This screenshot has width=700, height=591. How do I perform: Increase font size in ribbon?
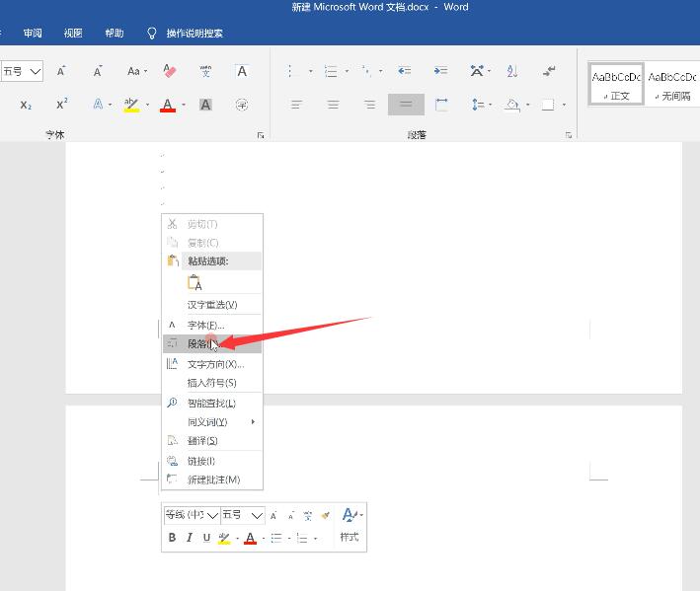[x=61, y=71]
